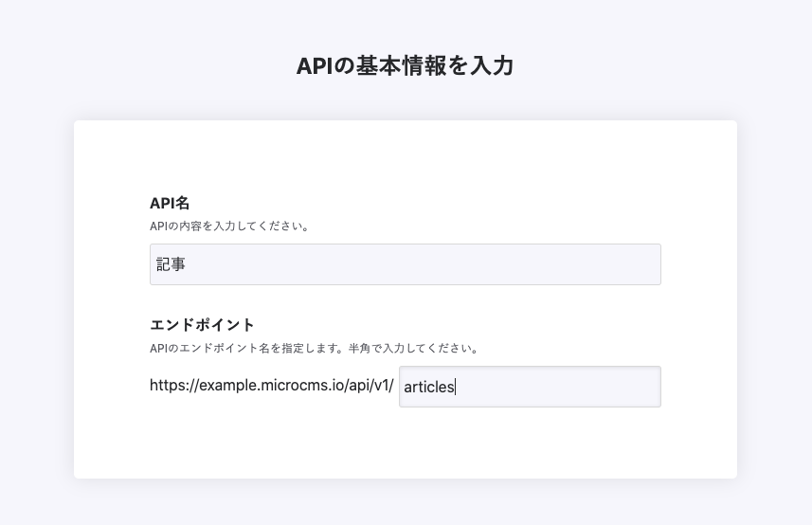Click the "APIのエンドポイント名を指定します。" sentence
The width and height of the screenshot is (812, 525).
(247, 349)
